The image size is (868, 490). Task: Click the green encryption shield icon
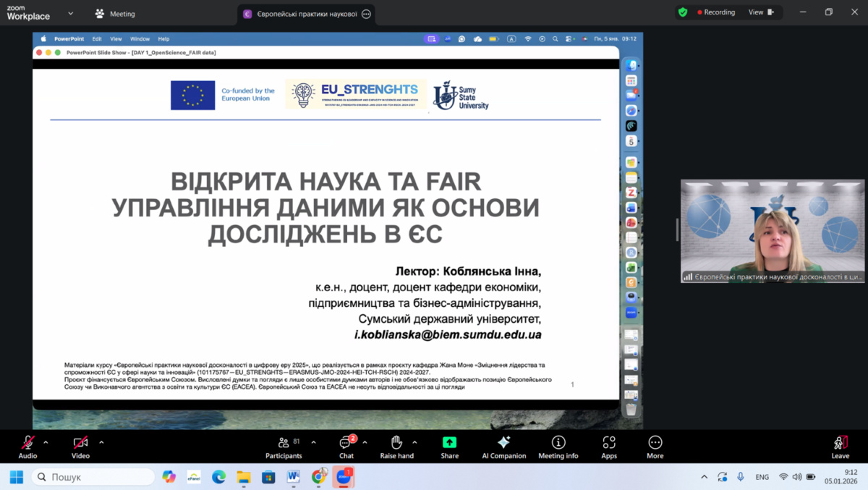point(683,12)
